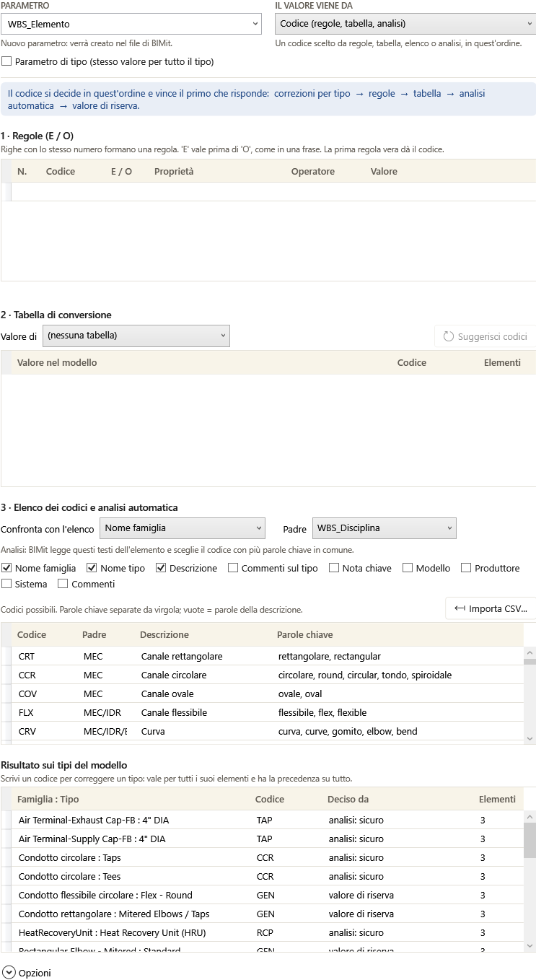Click keywords 'ovale, oval' cell
Screen dimensions: 536x980
(397, 694)
